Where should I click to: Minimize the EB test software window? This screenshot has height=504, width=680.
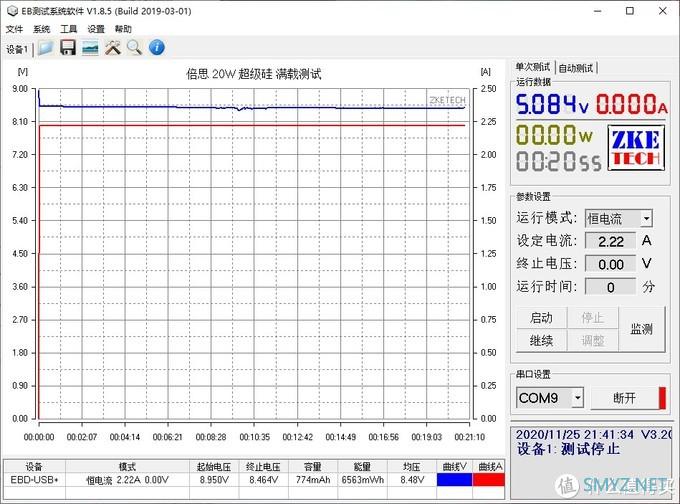click(598, 11)
